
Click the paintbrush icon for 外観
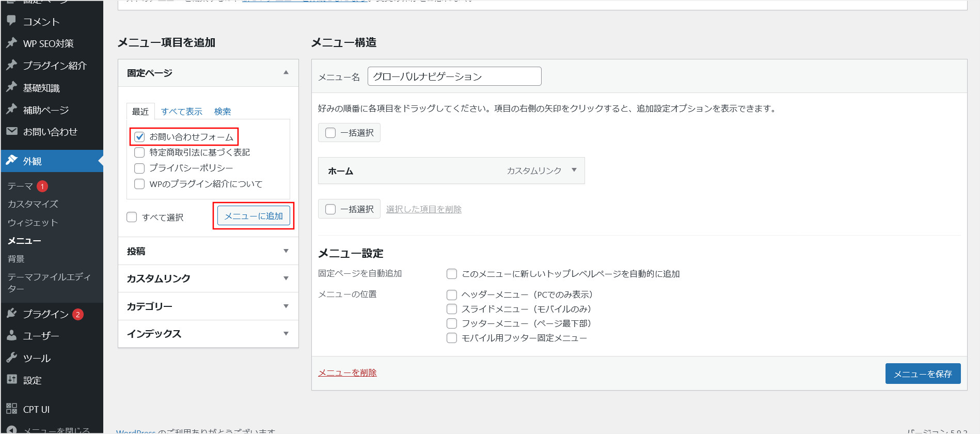[11, 160]
